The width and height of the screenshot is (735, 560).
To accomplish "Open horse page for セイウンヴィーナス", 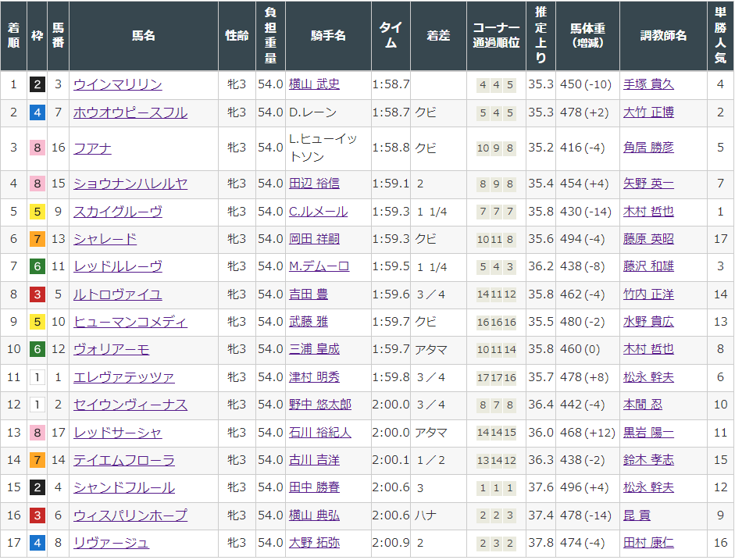I will pyautogui.click(x=130, y=405).
